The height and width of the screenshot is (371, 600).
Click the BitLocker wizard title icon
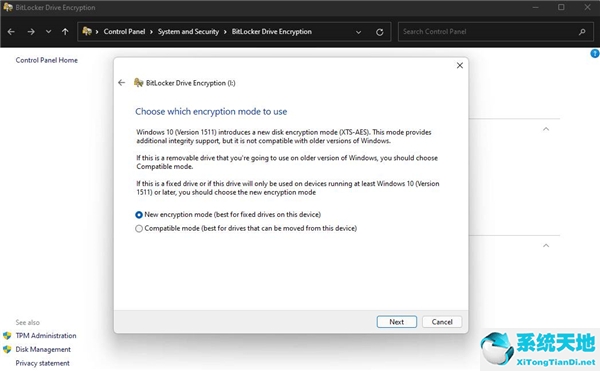point(138,83)
